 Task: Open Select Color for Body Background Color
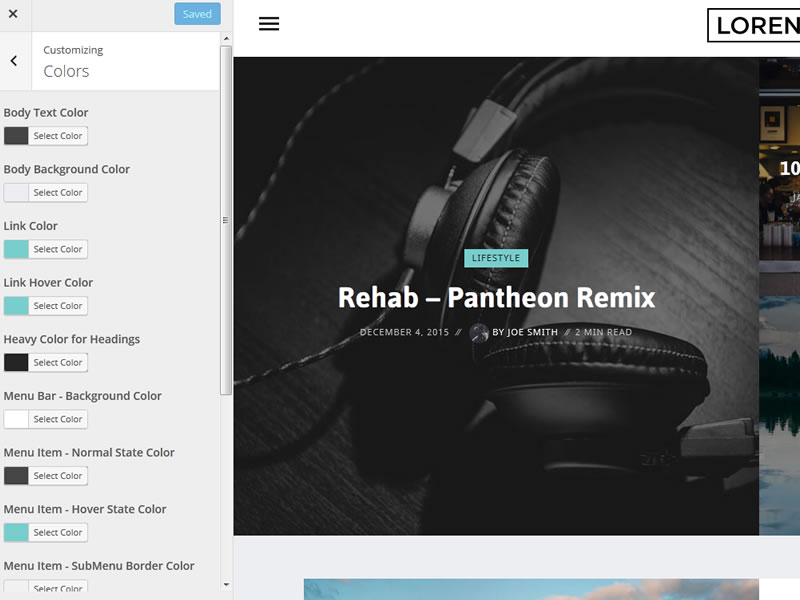[57, 193]
